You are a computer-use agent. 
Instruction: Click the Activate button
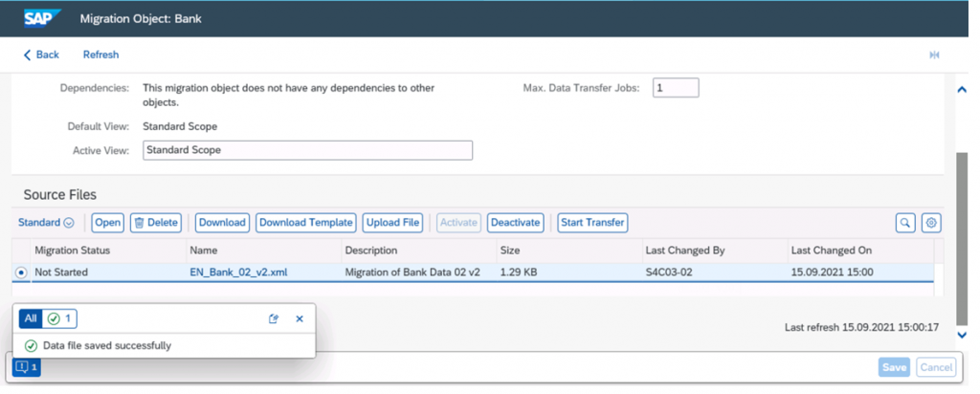(x=458, y=222)
